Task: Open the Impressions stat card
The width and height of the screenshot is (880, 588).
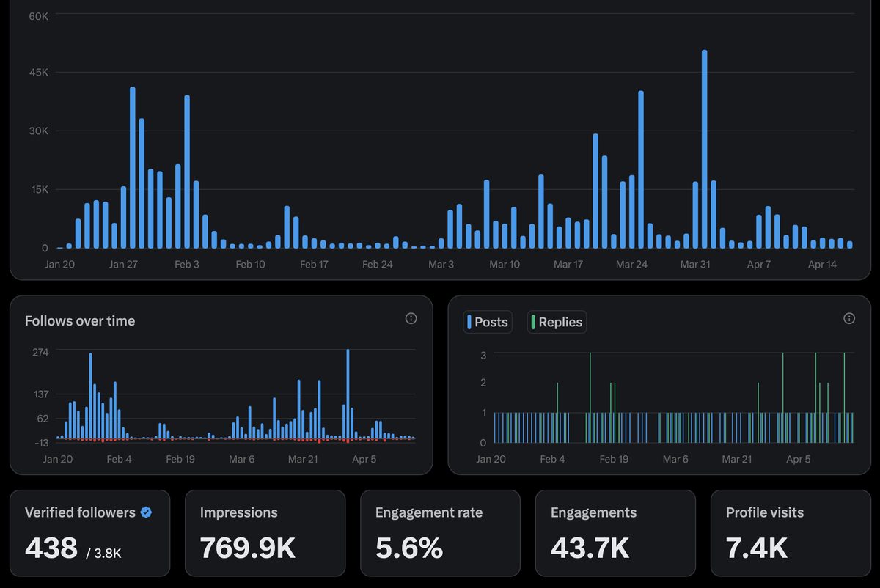Action: click(x=265, y=533)
